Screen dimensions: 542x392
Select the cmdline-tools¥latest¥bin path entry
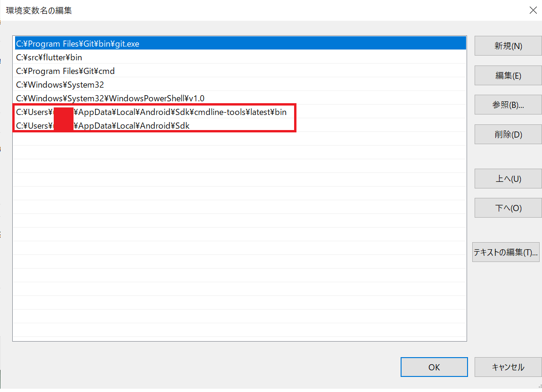tap(240, 112)
